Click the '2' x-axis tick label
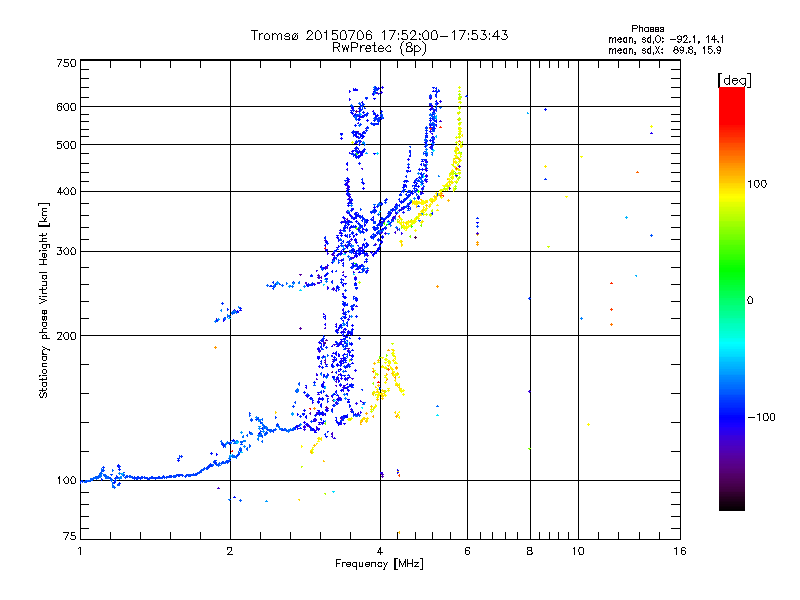The height and width of the screenshot is (600, 800). (230, 551)
